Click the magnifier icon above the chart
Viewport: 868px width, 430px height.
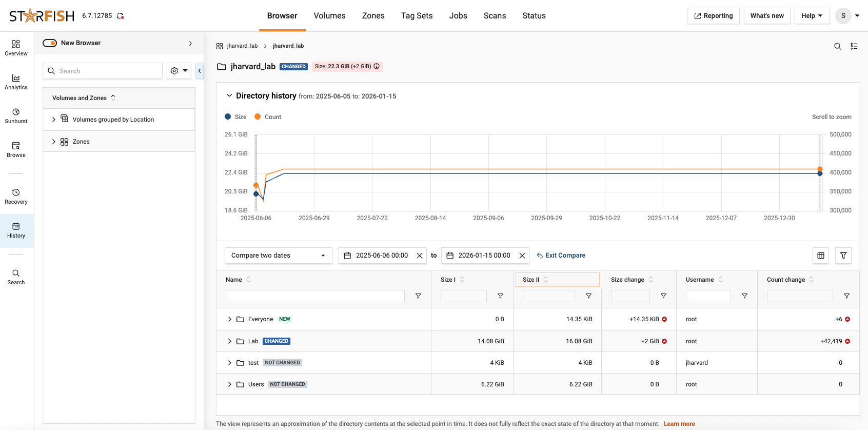pos(837,46)
